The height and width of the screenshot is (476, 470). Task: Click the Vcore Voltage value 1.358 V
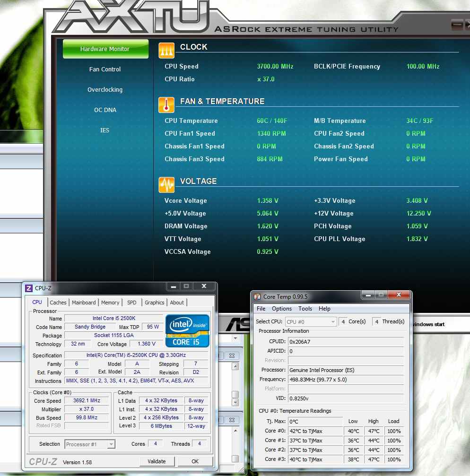268,200
